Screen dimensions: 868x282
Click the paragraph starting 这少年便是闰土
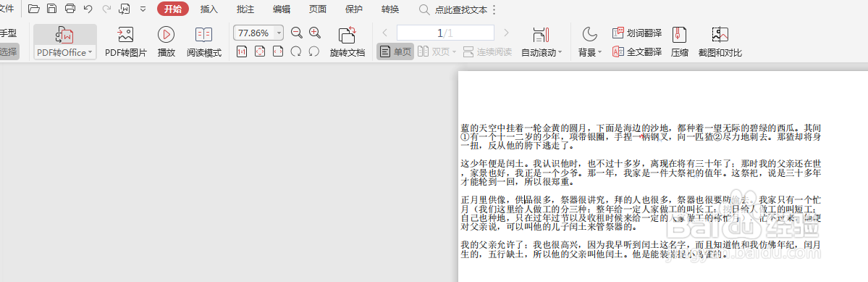(641, 173)
